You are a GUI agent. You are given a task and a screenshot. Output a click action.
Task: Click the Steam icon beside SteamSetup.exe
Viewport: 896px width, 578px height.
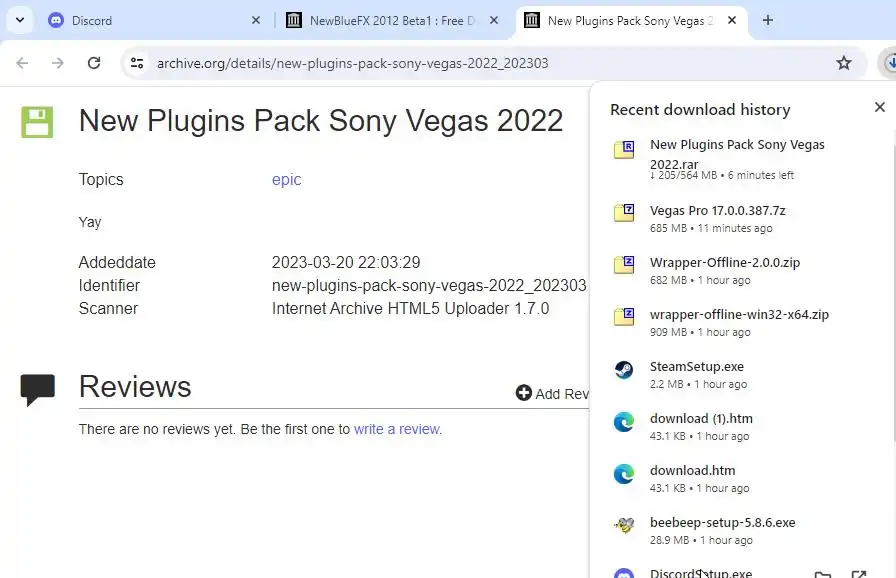(x=624, y=370)
